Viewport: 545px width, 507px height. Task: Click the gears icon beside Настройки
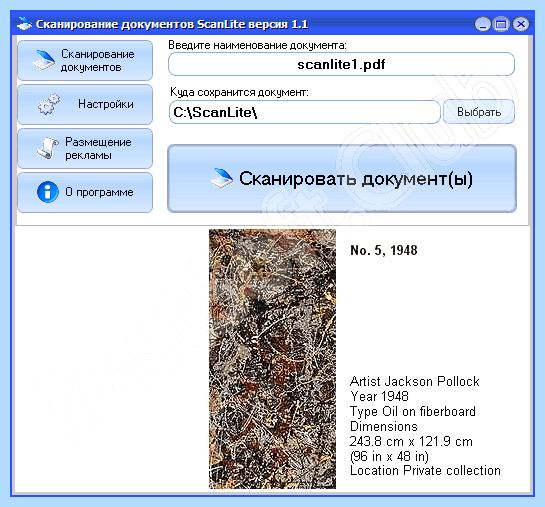(x=49, y=104)
